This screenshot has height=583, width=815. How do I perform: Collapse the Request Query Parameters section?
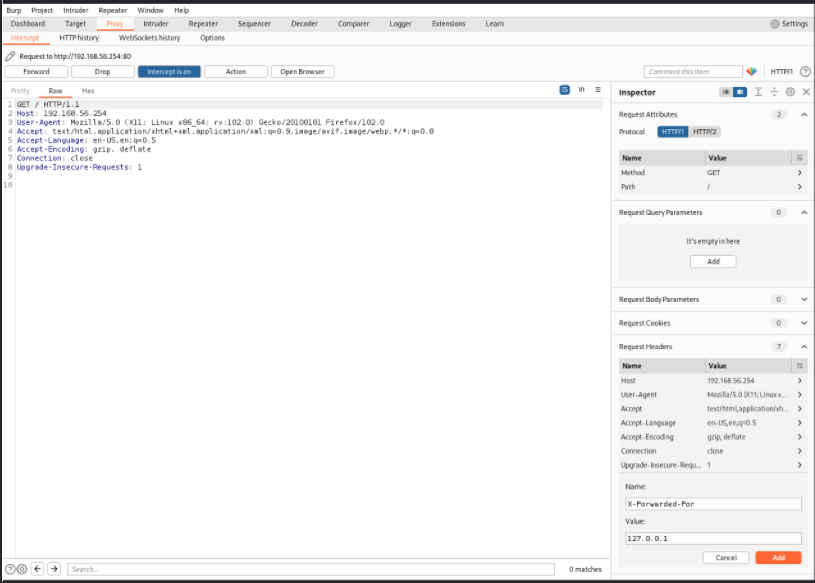(x=804, y=213)
